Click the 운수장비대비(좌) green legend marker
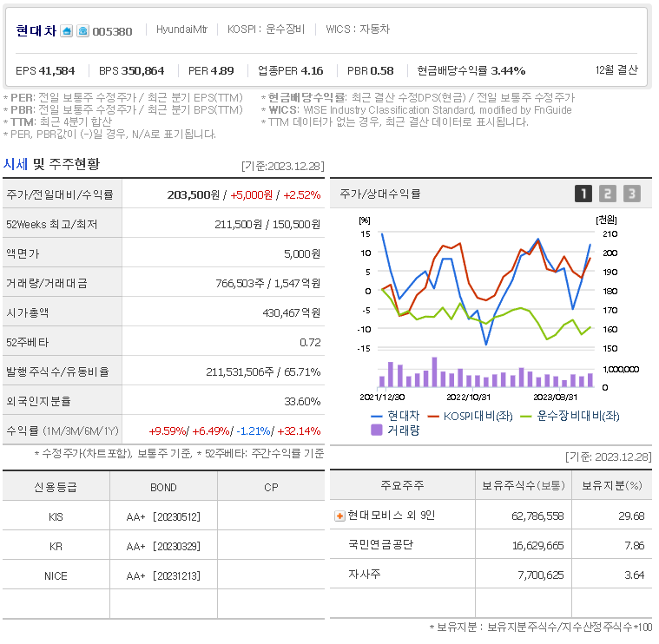The width and height of the screenshot is (659, 644). coord(526,417)
